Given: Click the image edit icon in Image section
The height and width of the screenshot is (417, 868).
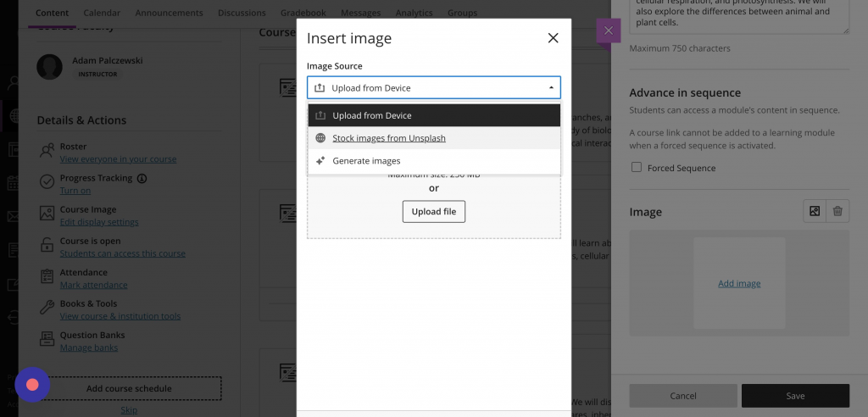Looking at the screenshot, I should (815, 211).
